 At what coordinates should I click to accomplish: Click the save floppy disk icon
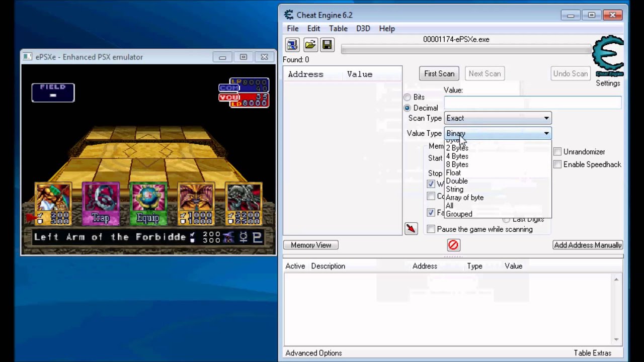tap(327, 45)
